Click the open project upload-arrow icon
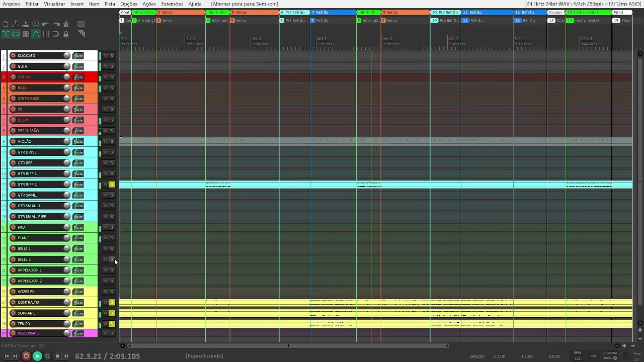 [16, 24]
